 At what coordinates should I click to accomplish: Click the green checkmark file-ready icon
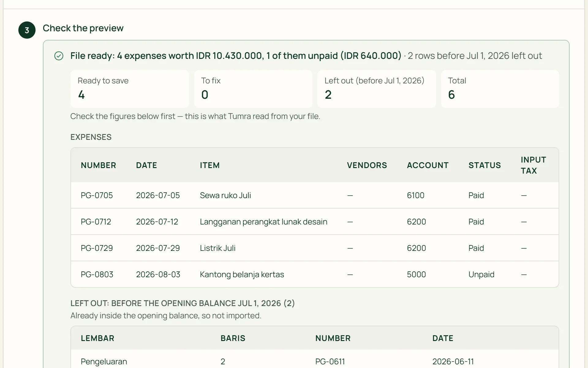[59, 56]
